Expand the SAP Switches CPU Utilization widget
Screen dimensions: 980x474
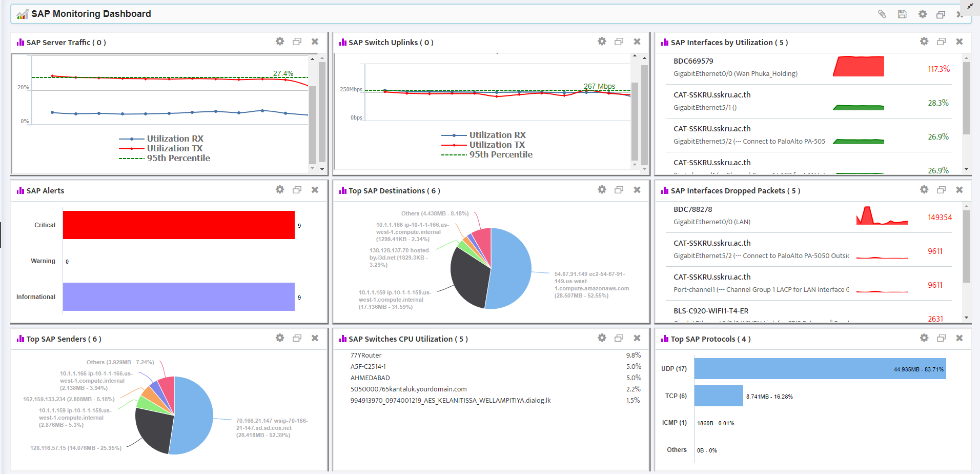click(x=619, y=338)
